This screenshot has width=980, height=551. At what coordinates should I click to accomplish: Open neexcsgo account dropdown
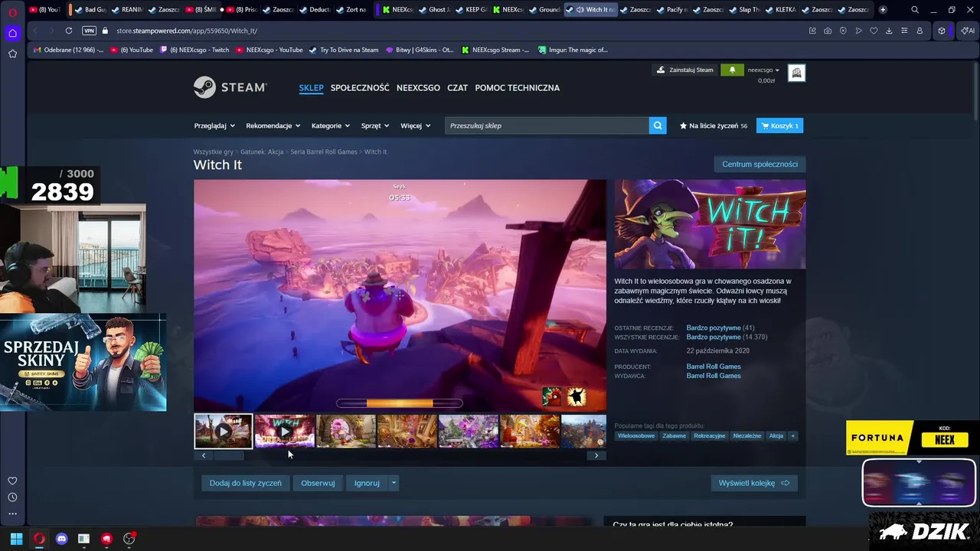[763, 70]
